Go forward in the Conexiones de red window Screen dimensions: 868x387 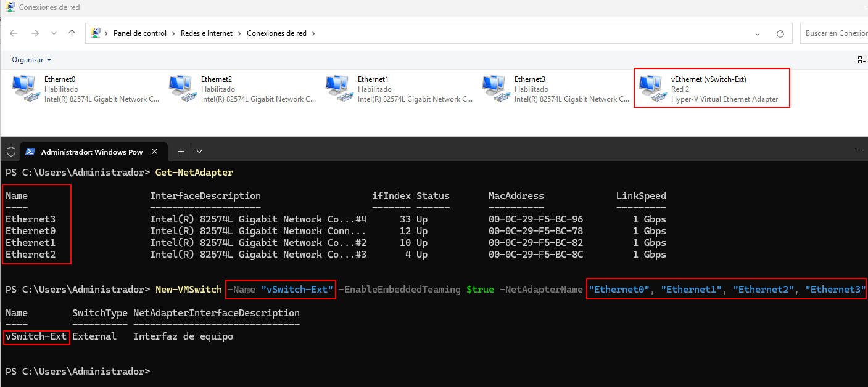point(35,33)
